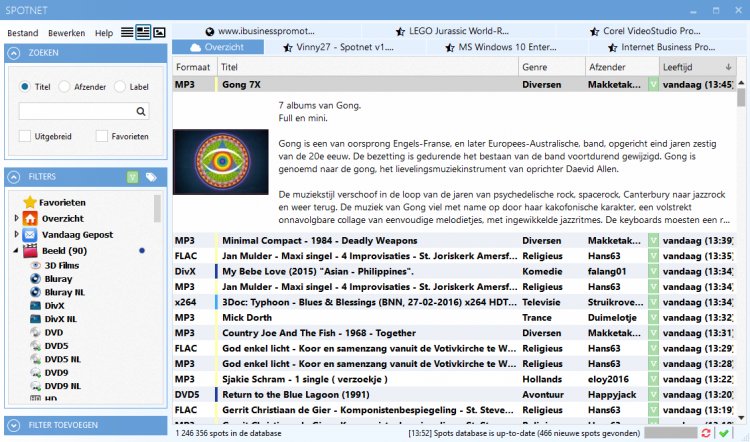
Task: Select the Overzicht home icon
Action: pos(30,219)
